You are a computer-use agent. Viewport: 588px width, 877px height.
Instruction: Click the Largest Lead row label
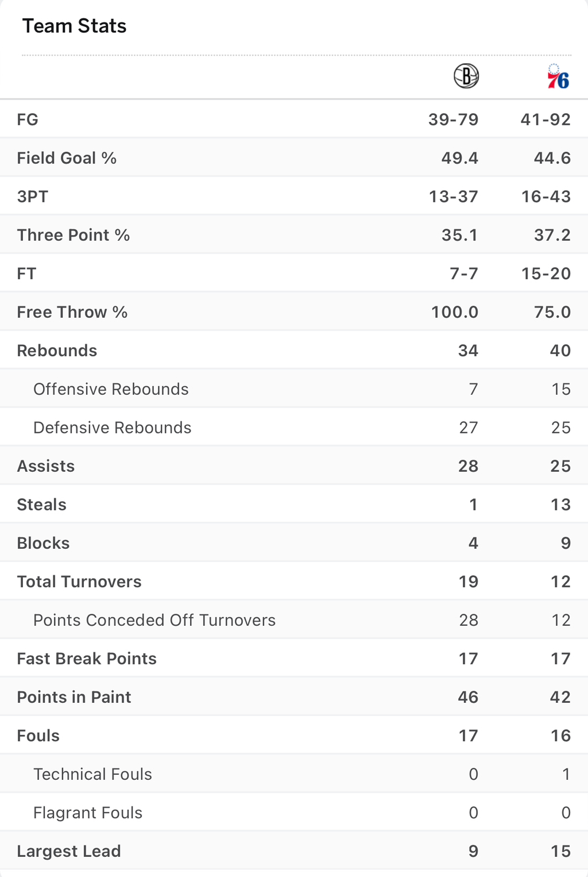[x=69, y=851]
